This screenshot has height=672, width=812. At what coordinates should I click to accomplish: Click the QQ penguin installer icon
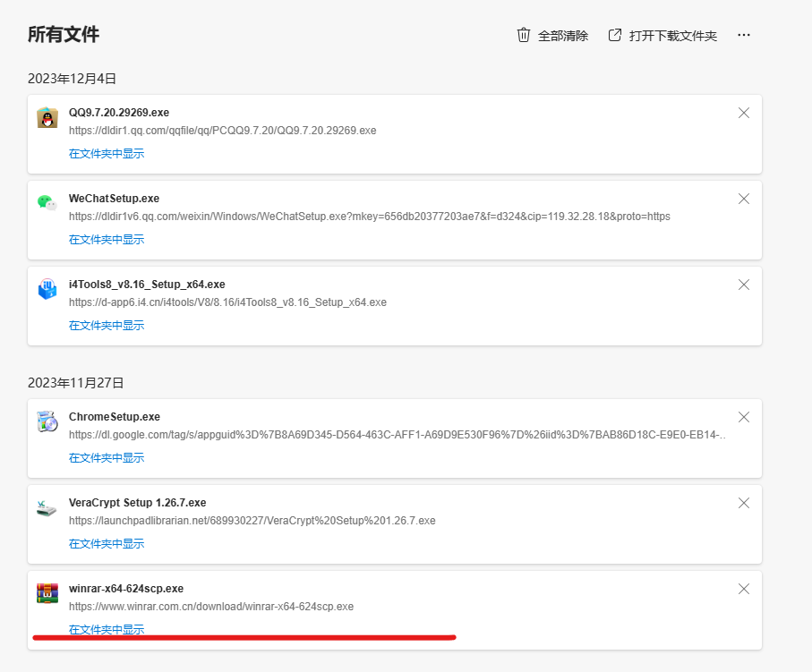47,117
